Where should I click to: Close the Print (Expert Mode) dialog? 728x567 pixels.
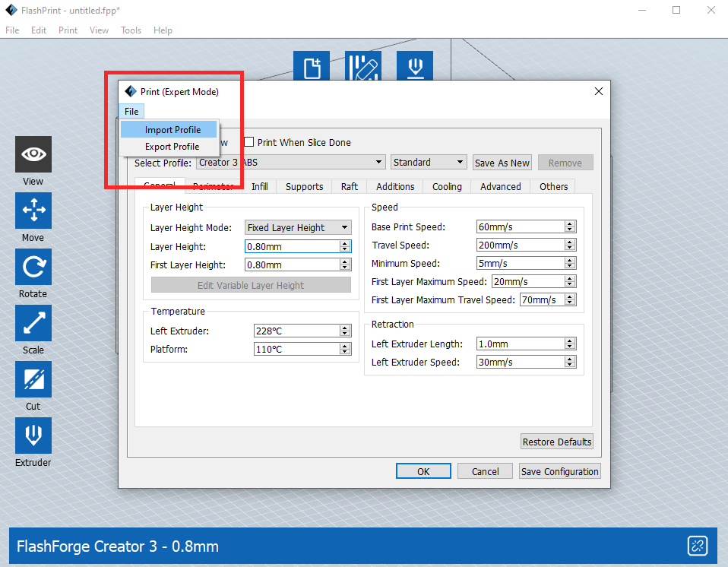(x=599, y=91)
